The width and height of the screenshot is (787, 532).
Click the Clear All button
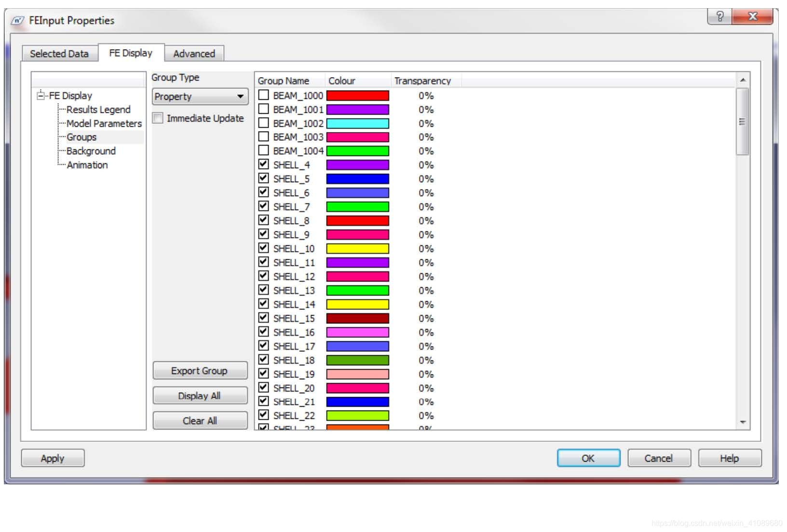click(200, 421)
